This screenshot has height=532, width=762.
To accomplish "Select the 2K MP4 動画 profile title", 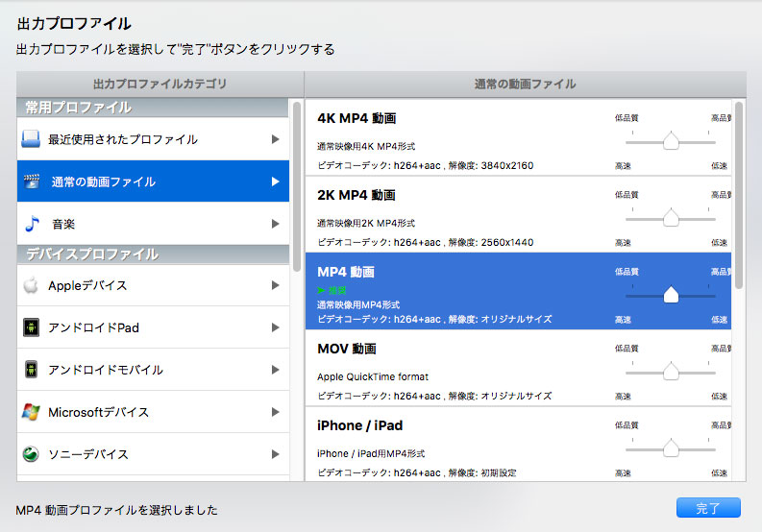I will coord(356,195).
